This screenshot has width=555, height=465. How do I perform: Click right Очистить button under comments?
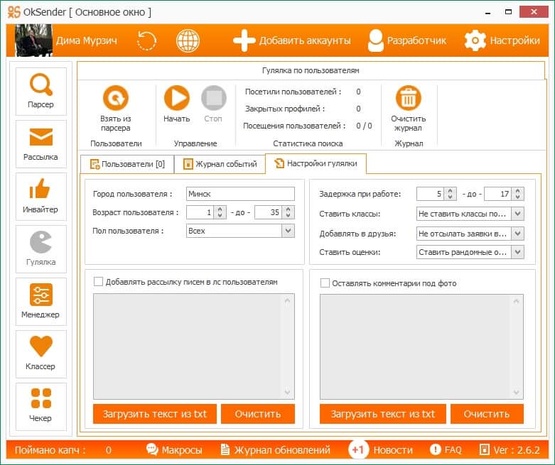pos(487,414)
